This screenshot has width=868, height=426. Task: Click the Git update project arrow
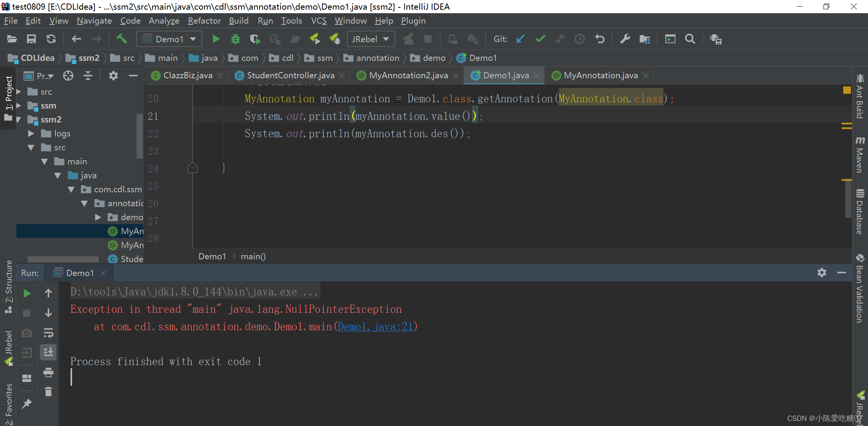click(520, 39)
